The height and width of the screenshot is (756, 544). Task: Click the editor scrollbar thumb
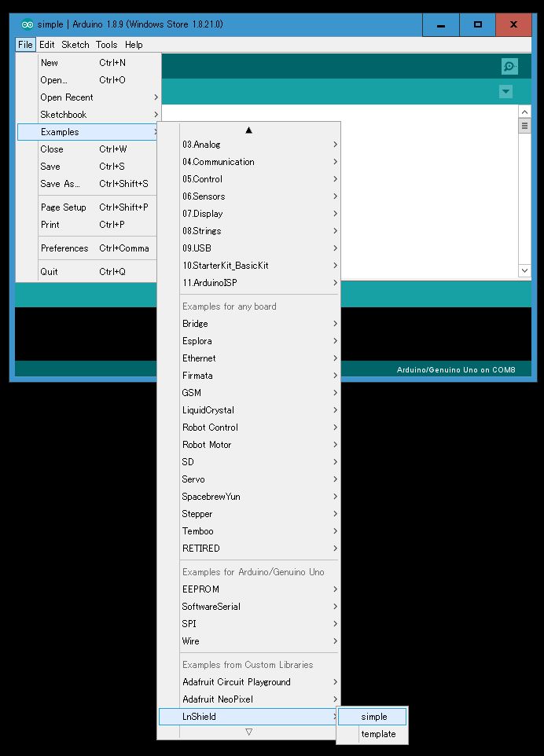coord(524,127)
